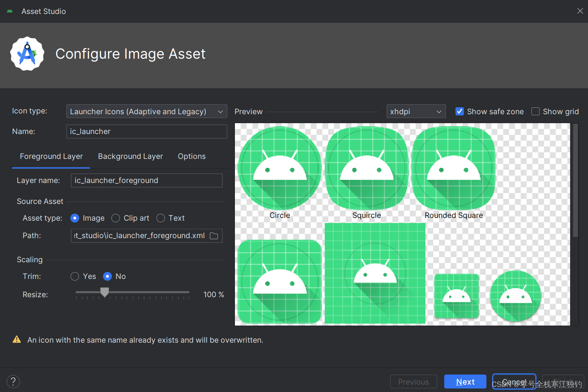Screen dimensions: 588x392
Task: Open the Options tab
Action: click(192, 157)
